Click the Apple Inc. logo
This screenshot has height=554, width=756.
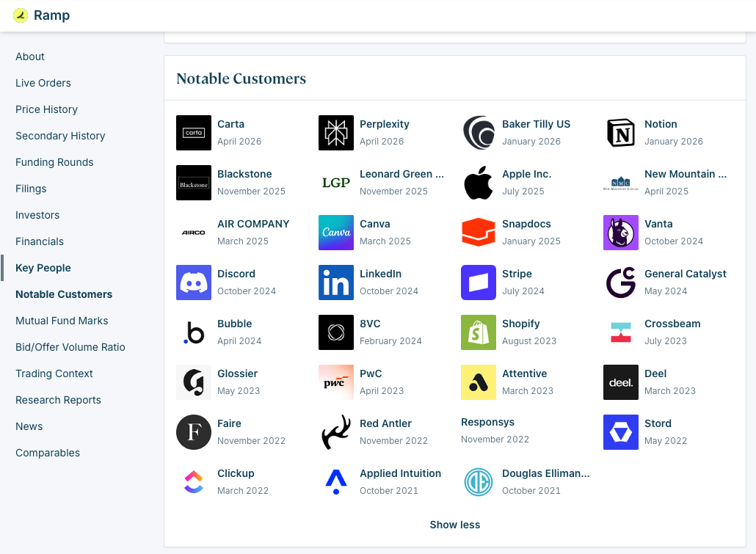tap(479, 183)
